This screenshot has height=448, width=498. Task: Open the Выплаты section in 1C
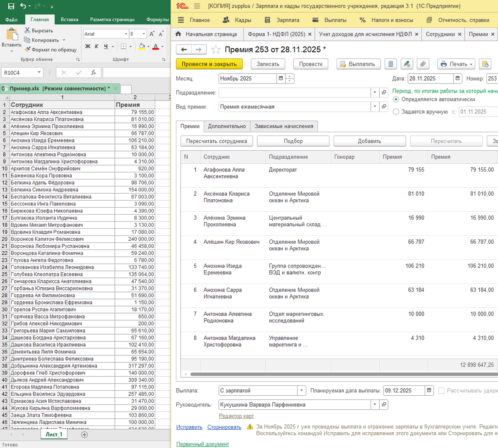click(x=330, y=20)
